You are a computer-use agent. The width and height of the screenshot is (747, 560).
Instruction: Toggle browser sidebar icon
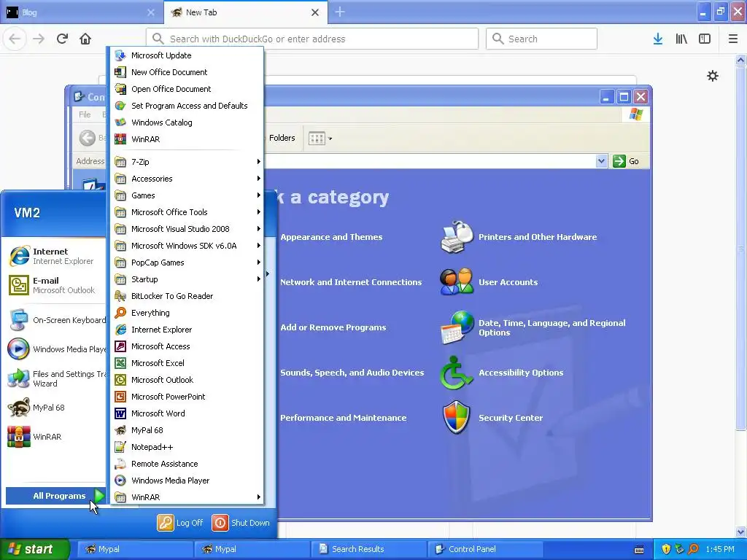click(x=705, y=39)
